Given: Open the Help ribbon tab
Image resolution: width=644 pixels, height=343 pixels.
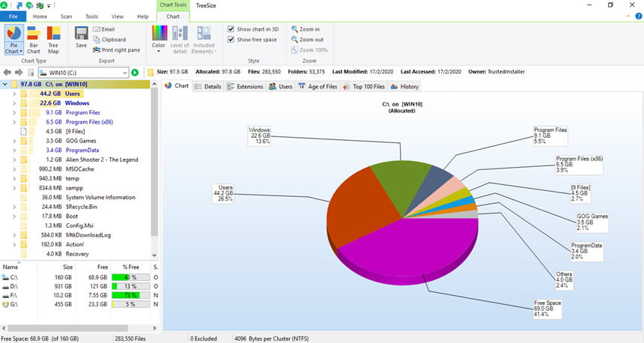Looking at the screenshot, I should [x=142, y=16].
